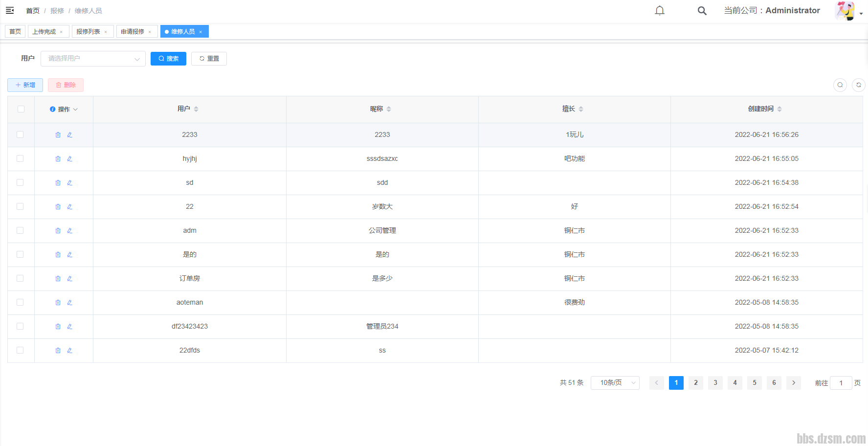
Task: Toggle search bar with round magnifier icon
Action: pyautogui.click(x=840, y=85)
